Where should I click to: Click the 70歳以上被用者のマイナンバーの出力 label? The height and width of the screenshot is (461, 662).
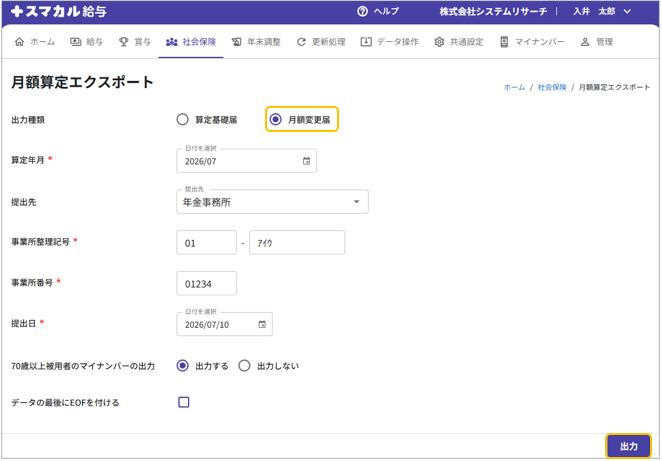83,366
